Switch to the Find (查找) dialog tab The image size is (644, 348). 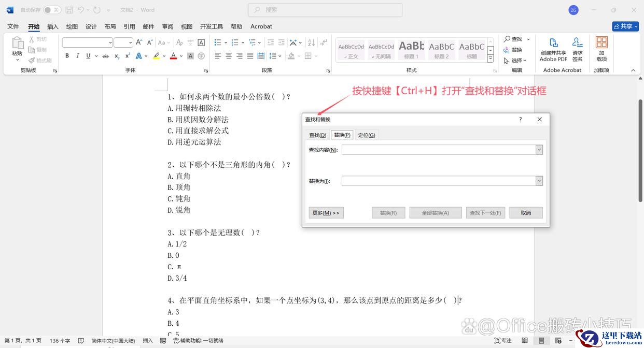tap(317, 135)
